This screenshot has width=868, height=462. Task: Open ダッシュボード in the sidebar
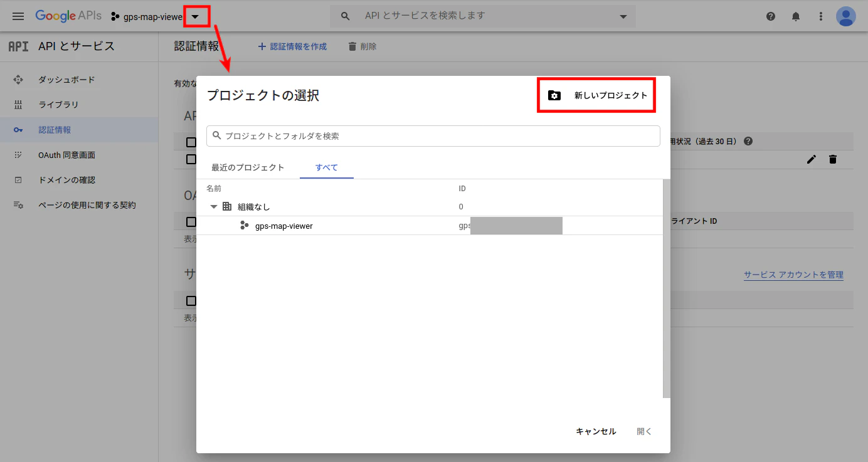pos(79,80)
